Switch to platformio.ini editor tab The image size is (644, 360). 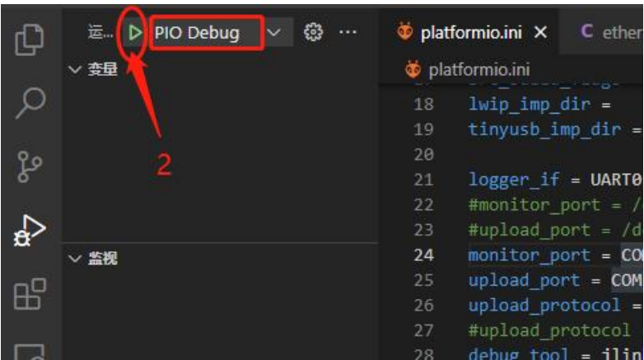(x=471, y=32)
